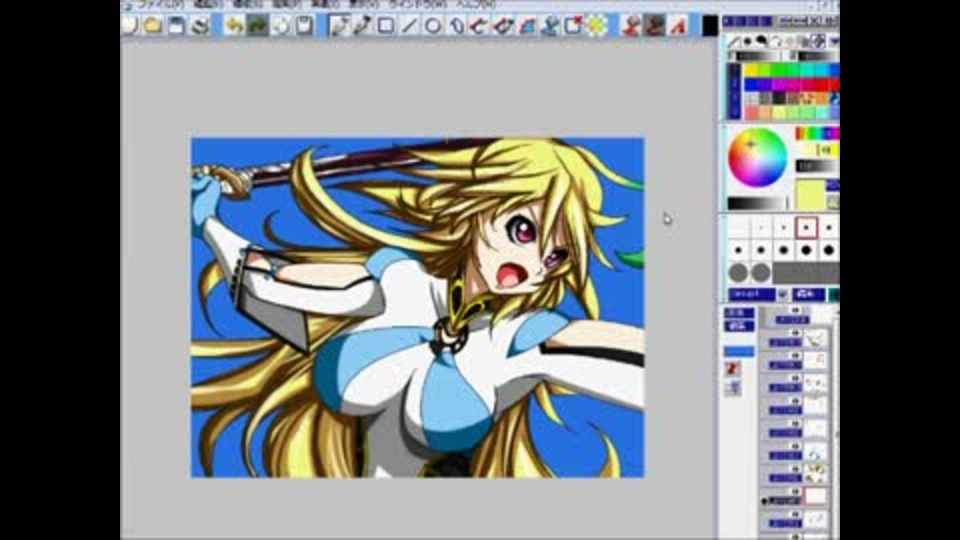Click the light blue bar beside the layer list
The width and height of the screenshot is (960, 540).
pos(739,351)
